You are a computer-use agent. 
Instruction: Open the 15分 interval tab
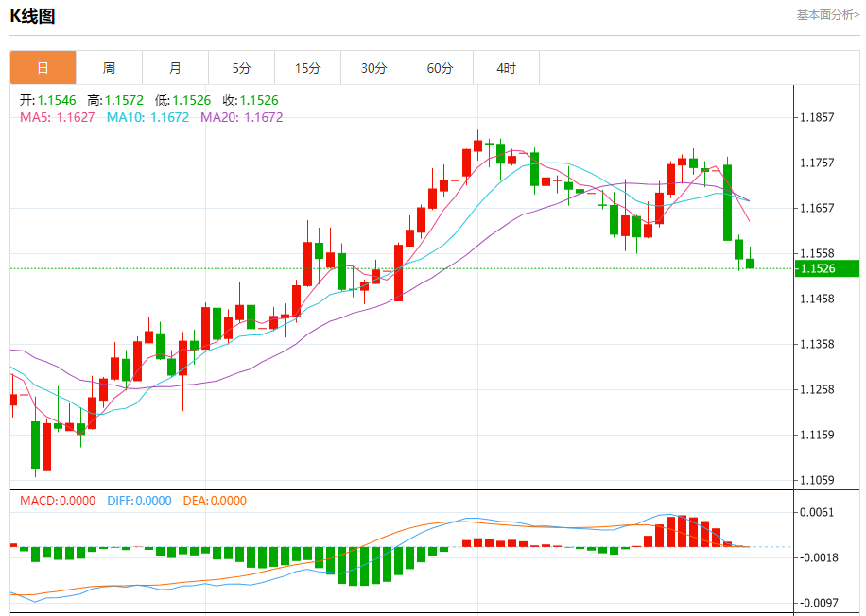pos(308,68)
